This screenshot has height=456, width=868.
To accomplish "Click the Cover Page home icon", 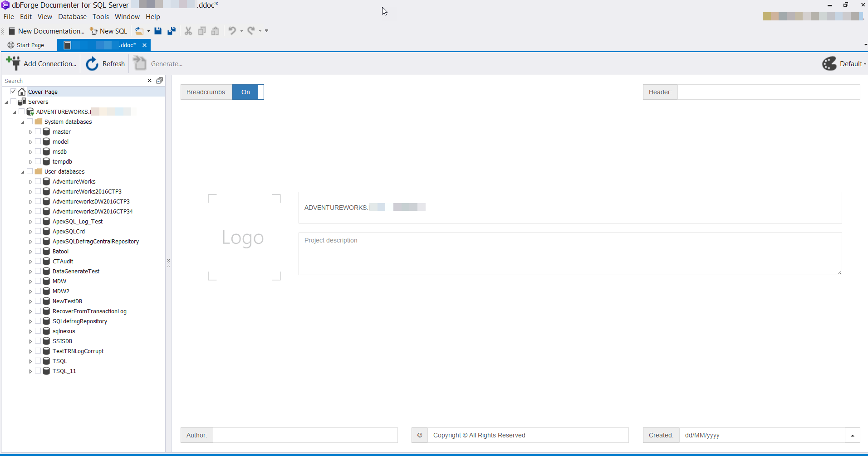I will click(x=22, y=92).
